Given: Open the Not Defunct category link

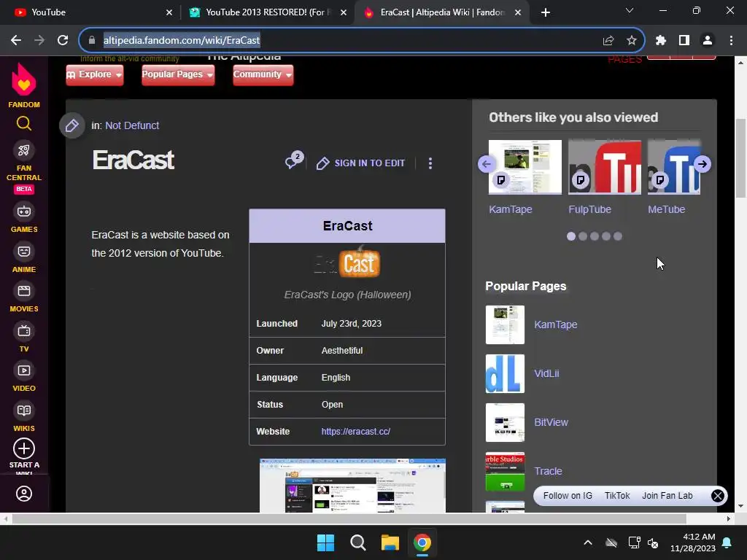Looking at the screenshot, I should click(132, 125).
